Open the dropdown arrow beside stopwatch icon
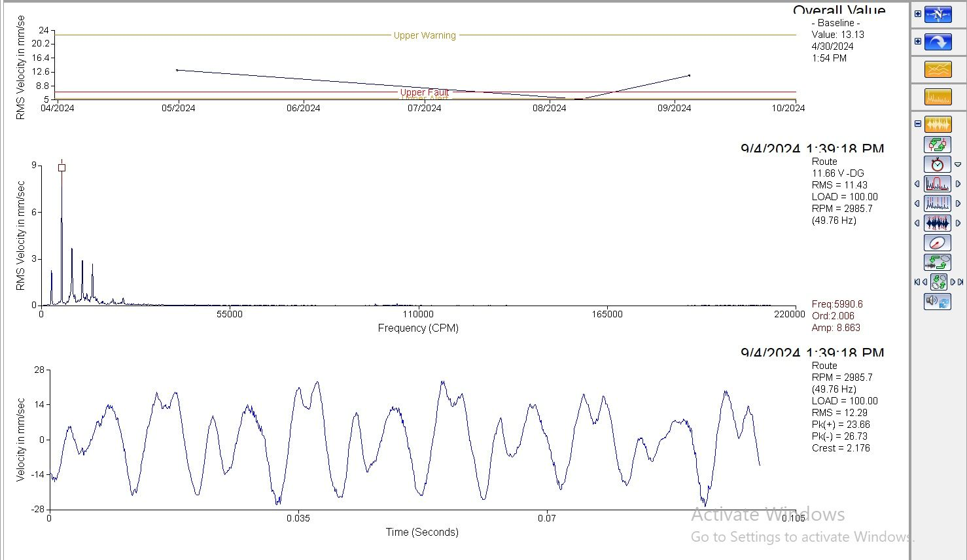The height and width of the screenshot is (560, 967). (x=958, y=165)
